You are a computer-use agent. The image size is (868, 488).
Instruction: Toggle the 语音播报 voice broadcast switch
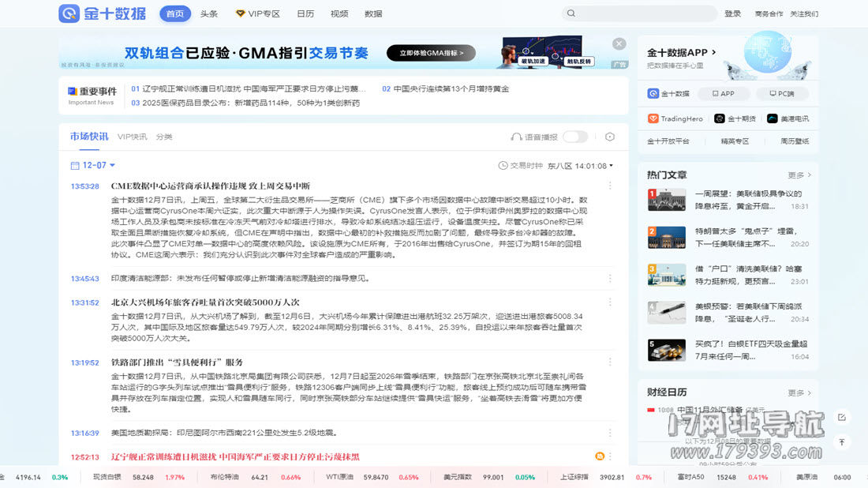pos(574,137)
